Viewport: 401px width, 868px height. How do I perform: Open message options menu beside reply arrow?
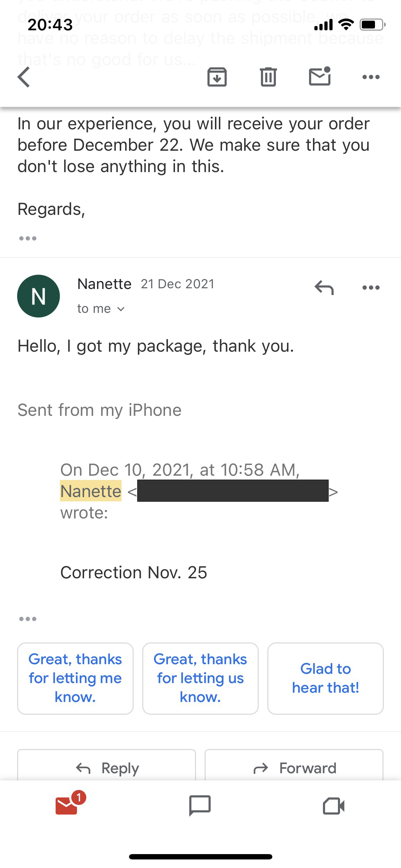pos(371,288)
